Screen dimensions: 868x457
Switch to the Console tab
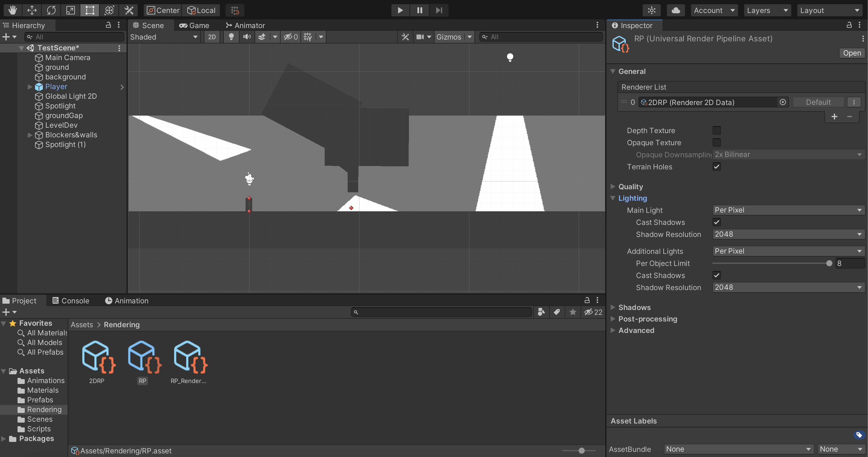[71, 300]
